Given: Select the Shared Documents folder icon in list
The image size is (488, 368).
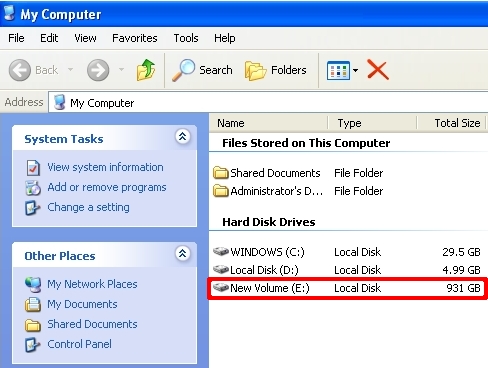Looking at the screenshot, I should [x=221, y=173].
